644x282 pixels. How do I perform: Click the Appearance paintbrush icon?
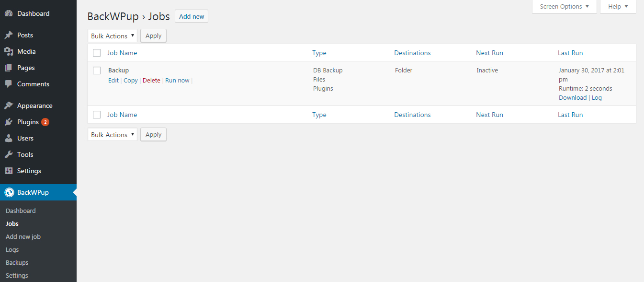point(9,106)
